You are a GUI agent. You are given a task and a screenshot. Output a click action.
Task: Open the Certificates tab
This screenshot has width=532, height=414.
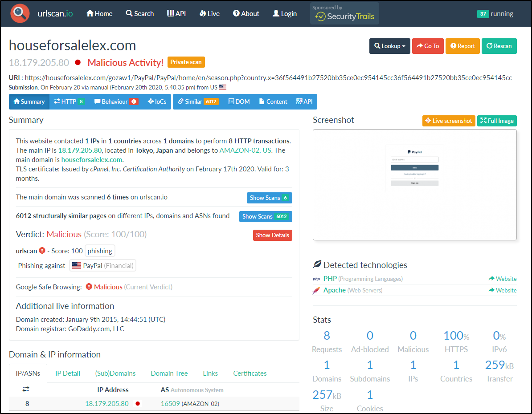(250, 373)
